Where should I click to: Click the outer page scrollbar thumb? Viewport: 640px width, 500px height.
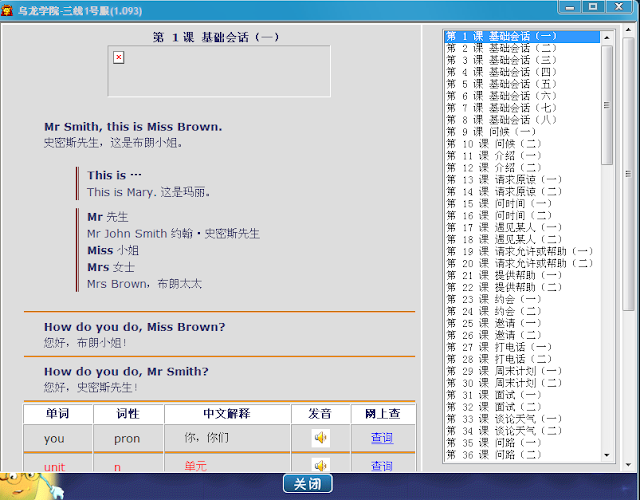(x=629, y=174)
